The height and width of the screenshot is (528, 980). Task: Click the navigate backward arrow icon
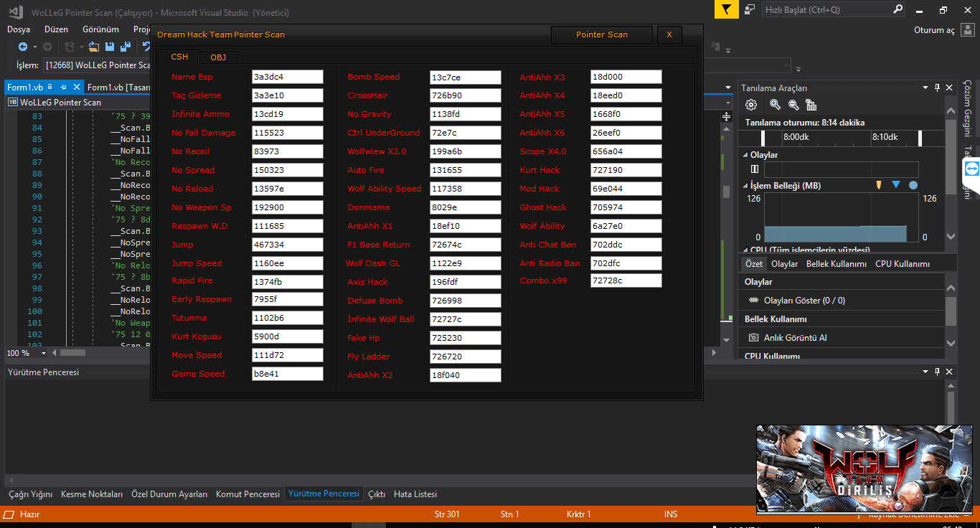[x=23, y=47]
